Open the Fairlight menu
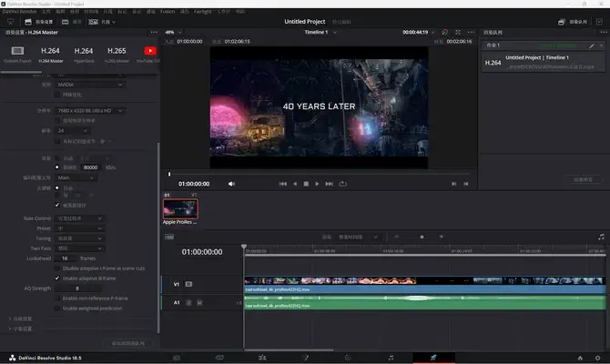 click(x=203, y=12)
